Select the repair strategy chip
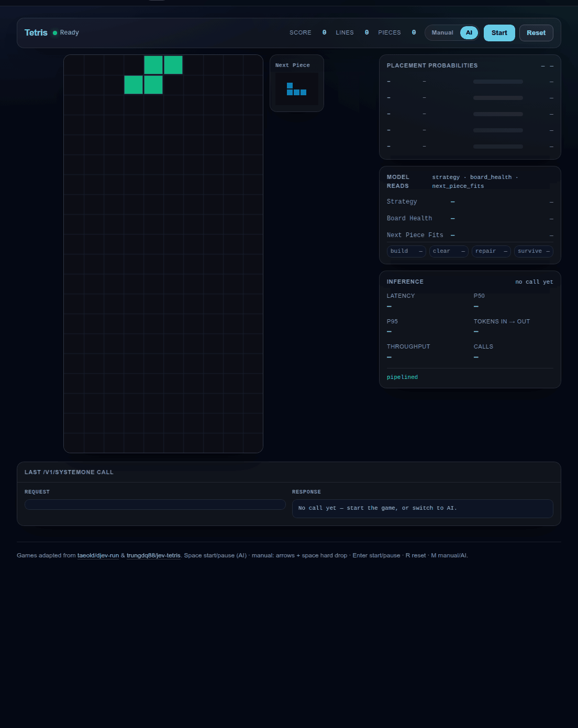This screenshot has width=578, height=728. click(x=491, y=251)
